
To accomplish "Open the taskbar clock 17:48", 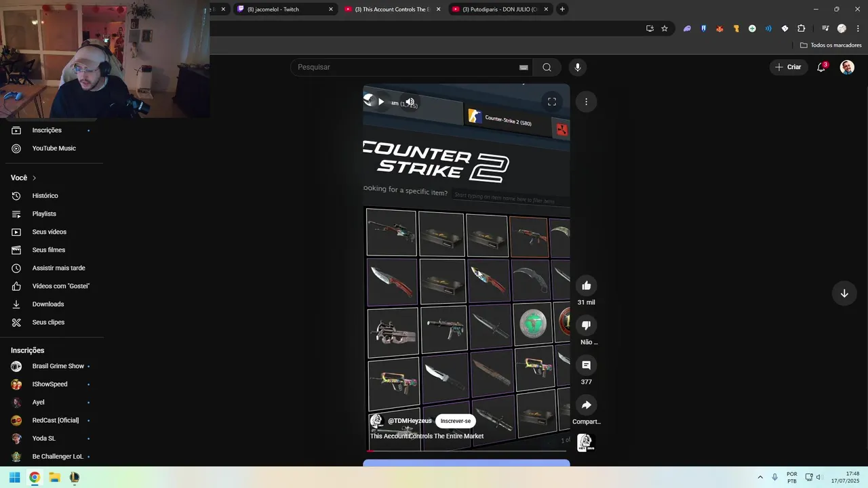I will coord(846,477).
